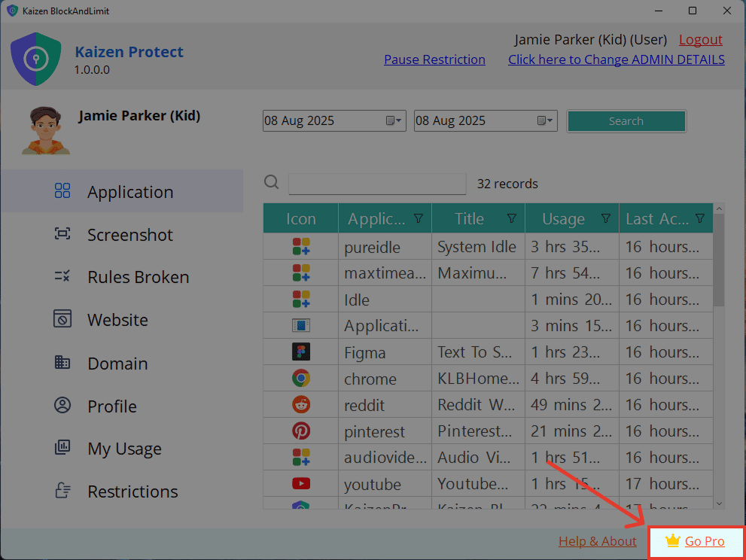
Task: Click the records search text field
Action: pos(377,184)
